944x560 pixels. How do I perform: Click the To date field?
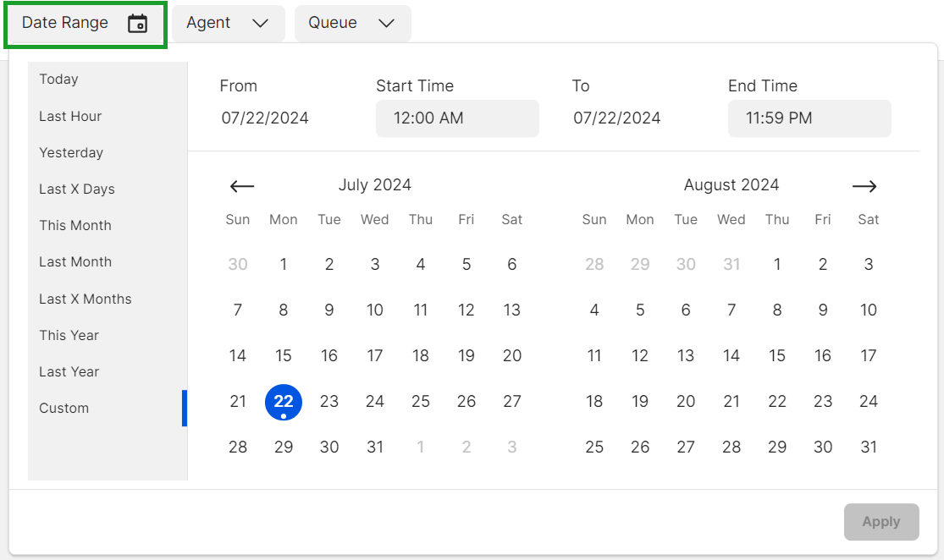click(x=617, y=118)
